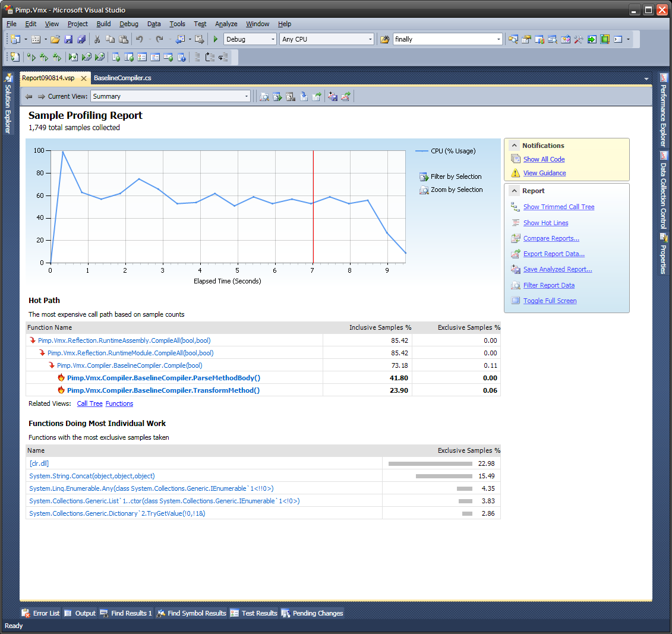
Task: Open the Analyze menu
Action: (226, 24)
